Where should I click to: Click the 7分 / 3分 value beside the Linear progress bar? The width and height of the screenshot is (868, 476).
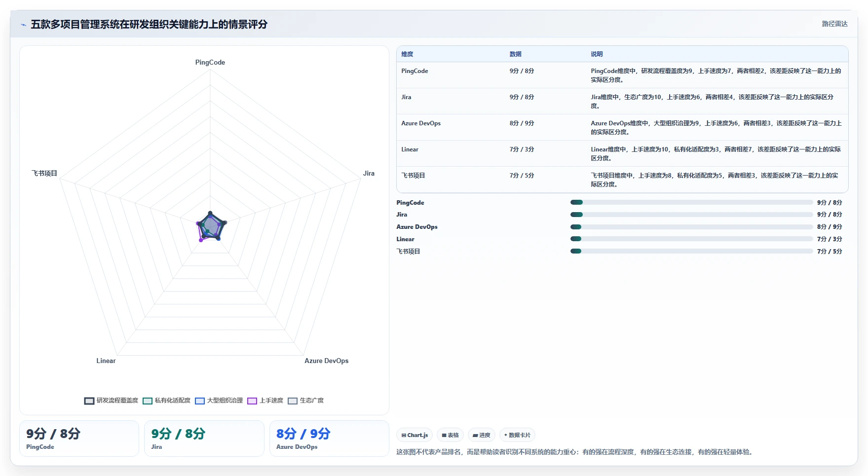(830, 239)
